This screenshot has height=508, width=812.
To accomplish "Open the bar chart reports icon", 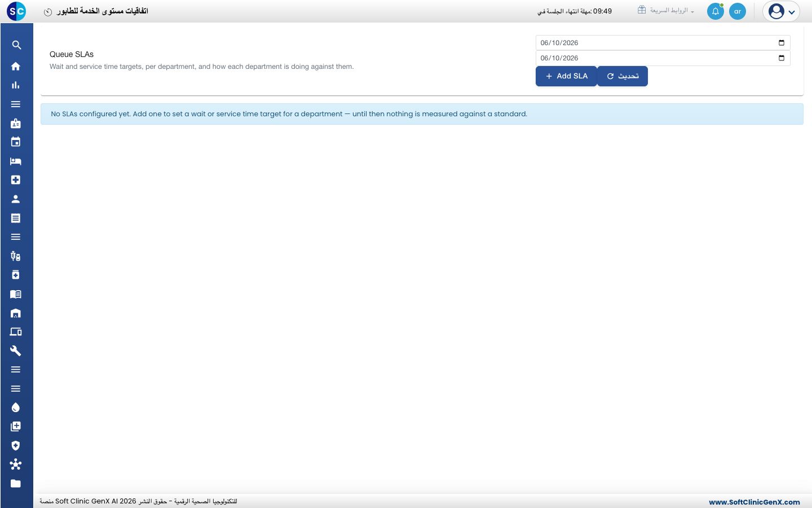I will [x=16, y=85].
